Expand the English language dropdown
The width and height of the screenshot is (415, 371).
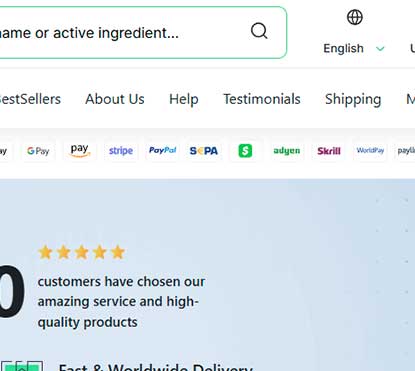354,49
